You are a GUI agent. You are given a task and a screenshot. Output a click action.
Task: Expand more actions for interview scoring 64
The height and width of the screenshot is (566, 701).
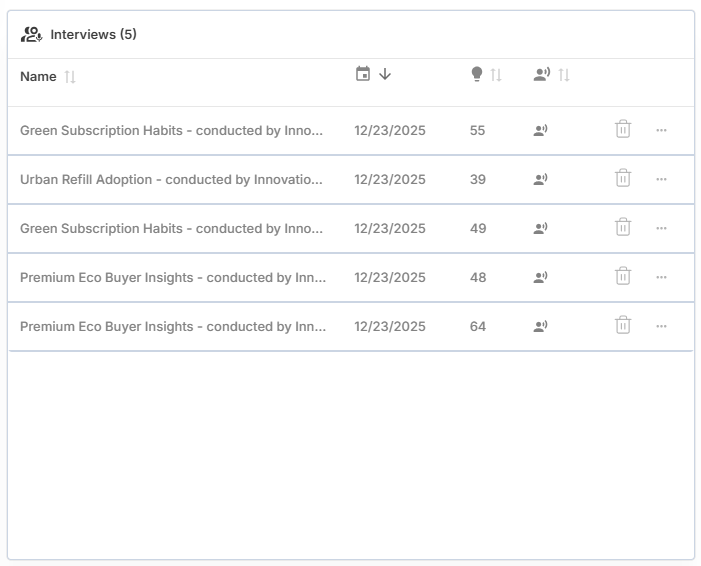point(661,326)
